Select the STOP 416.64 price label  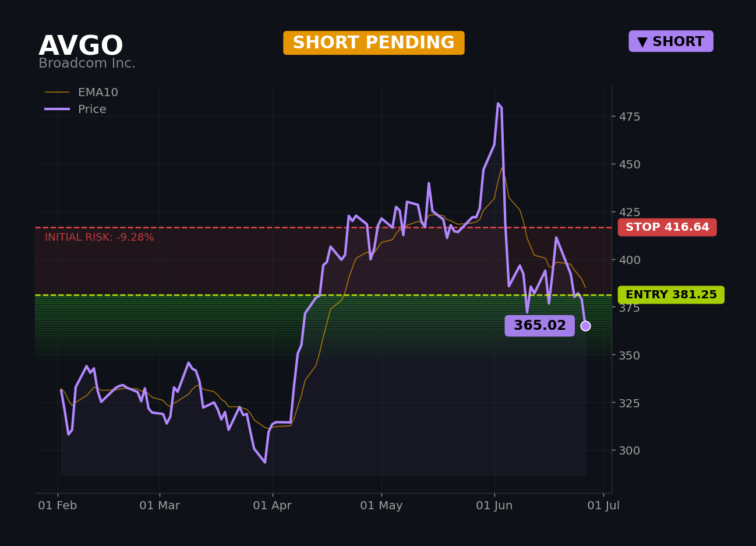click(667, 227)
